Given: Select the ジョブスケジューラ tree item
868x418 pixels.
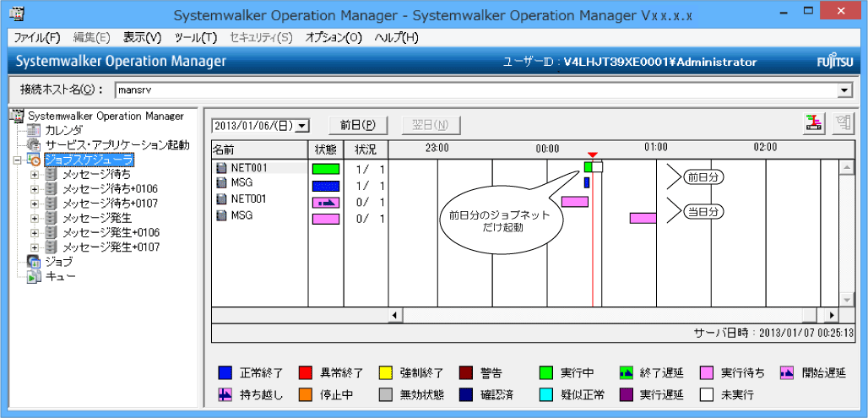Looking at the screenshot, I should click(x=89, y=160).
